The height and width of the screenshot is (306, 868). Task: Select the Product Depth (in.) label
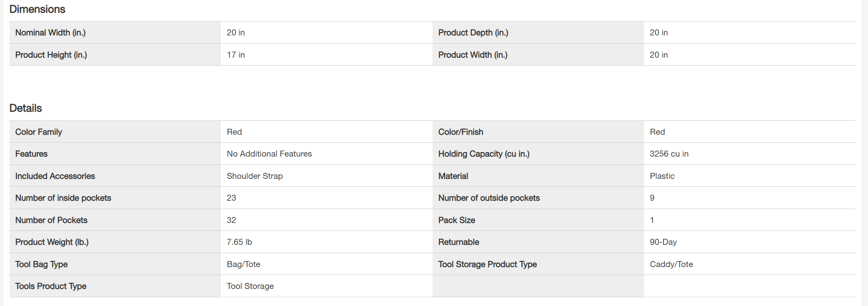point(473,33)
